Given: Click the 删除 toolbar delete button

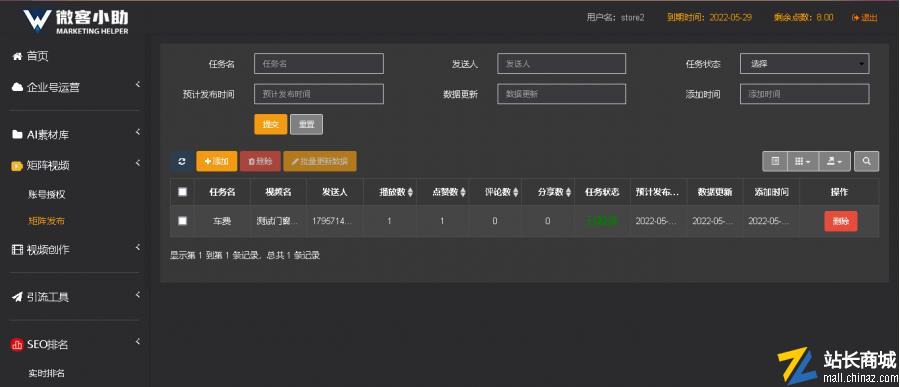Looking at the screenshot, I should [x=260, y=161].
